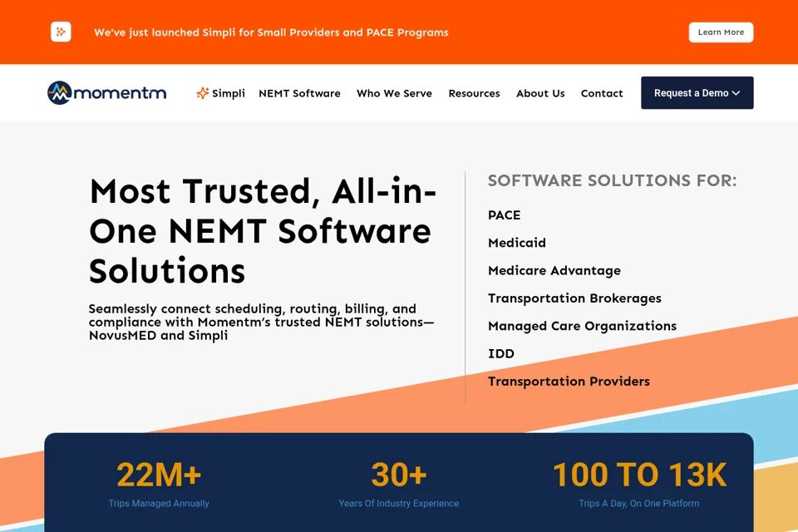Open Managed Care Organizations link
The height and width of the screenshot is (532, 798).
[x=582, y=326]
